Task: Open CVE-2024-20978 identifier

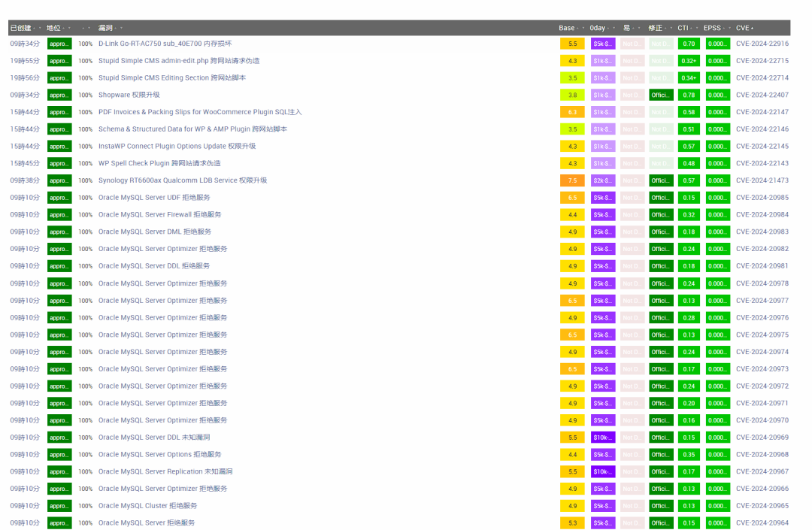Action: point(762,283)
